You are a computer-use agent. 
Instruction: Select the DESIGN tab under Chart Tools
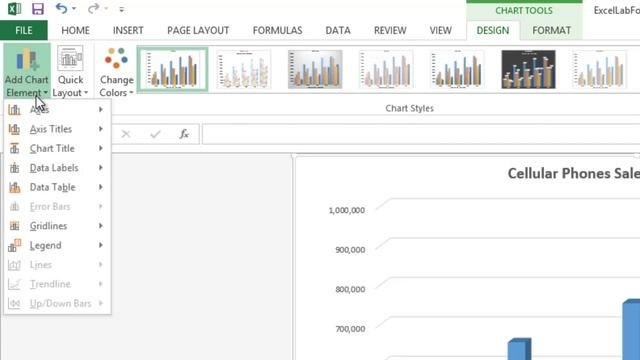[493, 30]
